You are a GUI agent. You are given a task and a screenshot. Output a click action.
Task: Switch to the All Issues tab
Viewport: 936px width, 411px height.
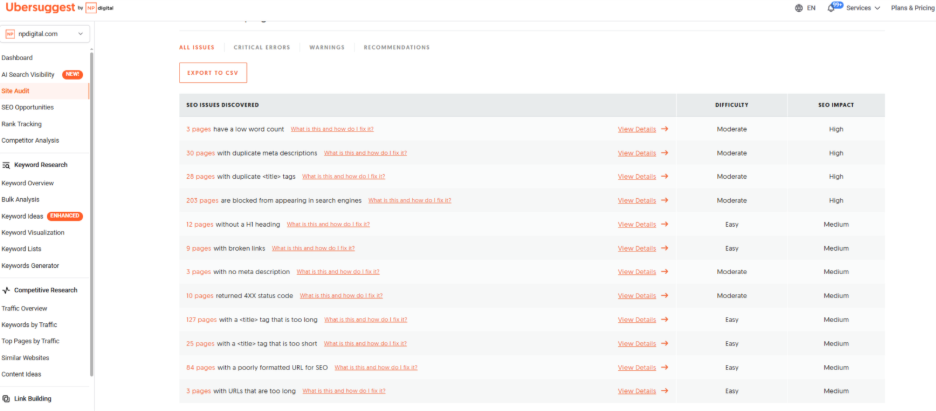coord(197,47)
